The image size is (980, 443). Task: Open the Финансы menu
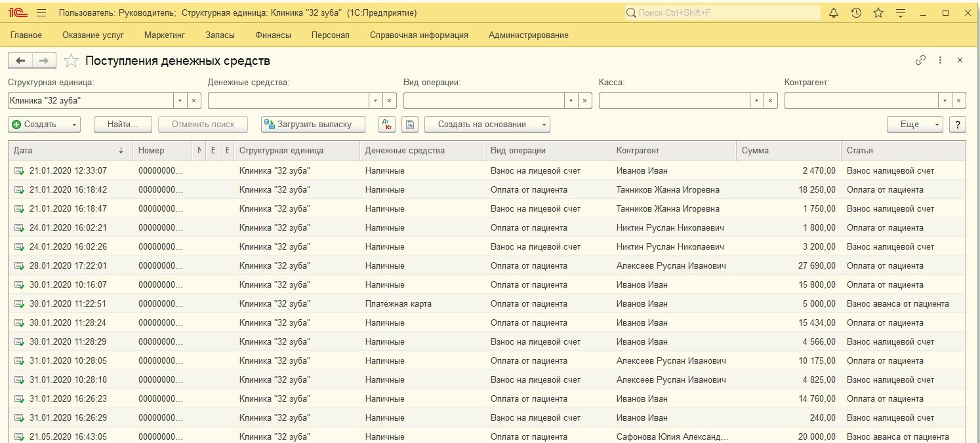273,35
